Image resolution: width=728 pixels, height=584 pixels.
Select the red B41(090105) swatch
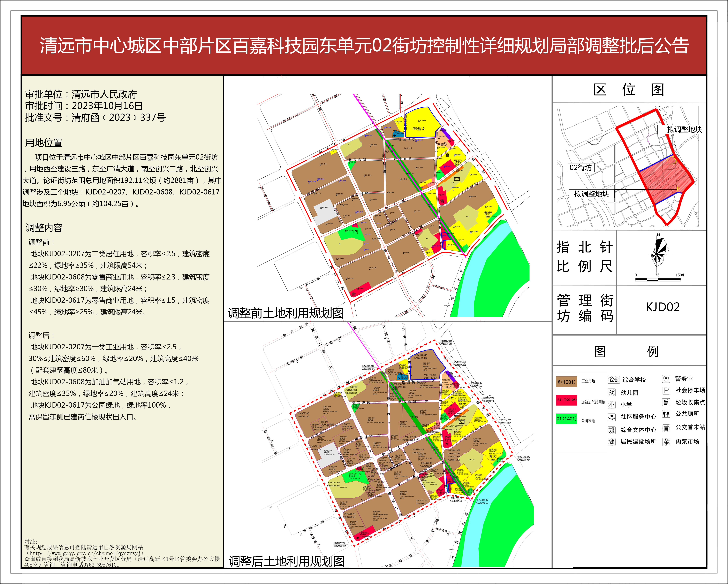(x=567, y=400)
